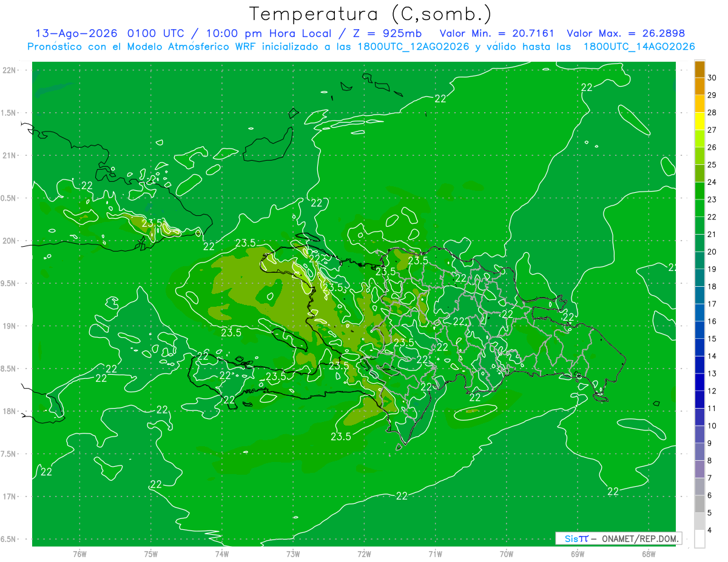Image resolution: width=728 pixels, height=562 pixels.
Task: Click the '18N' latitude label
Action: (x=10, y=411)
